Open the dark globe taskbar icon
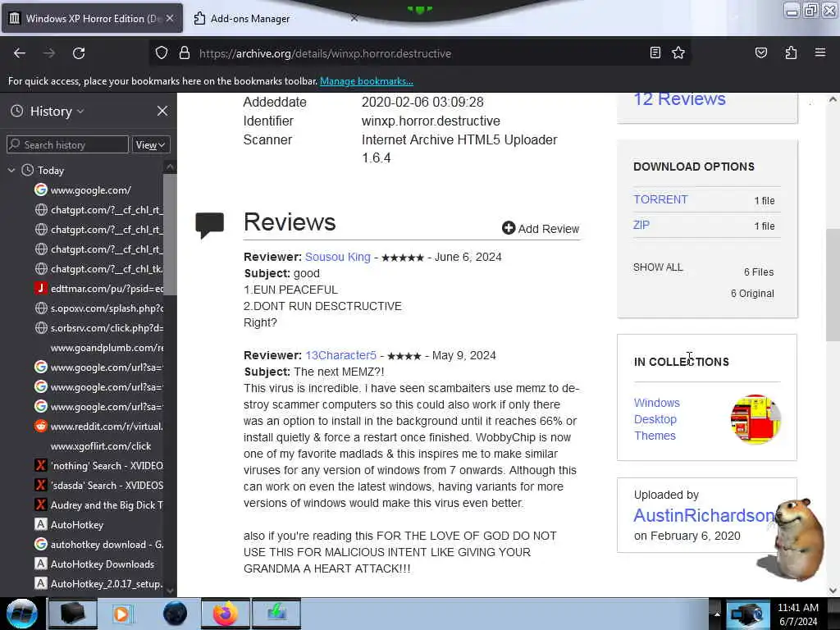Image resolution: width=840 pixels, height=630 pixels. [x=175, y=614]
